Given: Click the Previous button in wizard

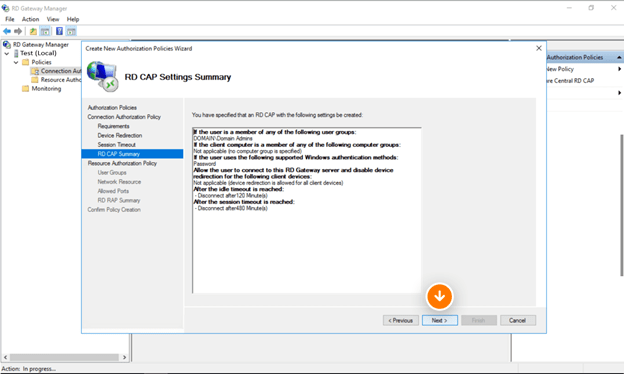Looking at the screenshot, I should point(401,320).
